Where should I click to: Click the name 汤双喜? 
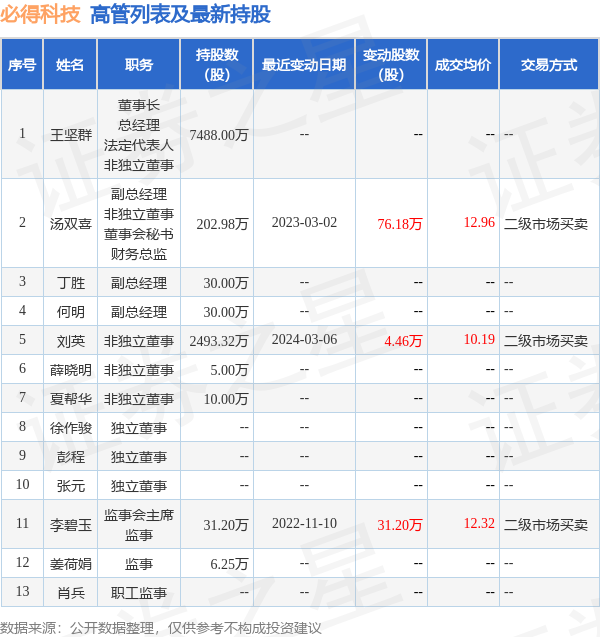point(71,223)
